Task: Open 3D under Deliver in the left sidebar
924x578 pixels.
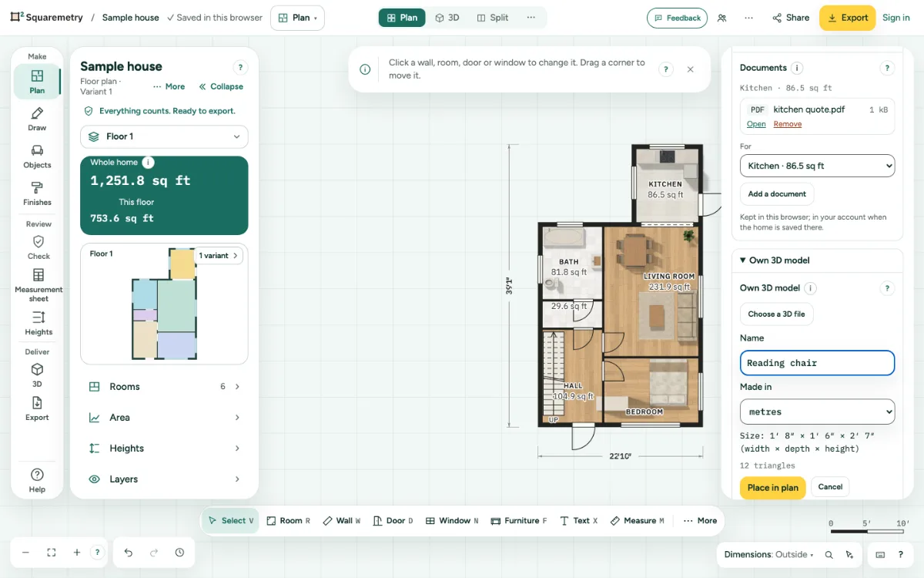Action: click(37, 375)
